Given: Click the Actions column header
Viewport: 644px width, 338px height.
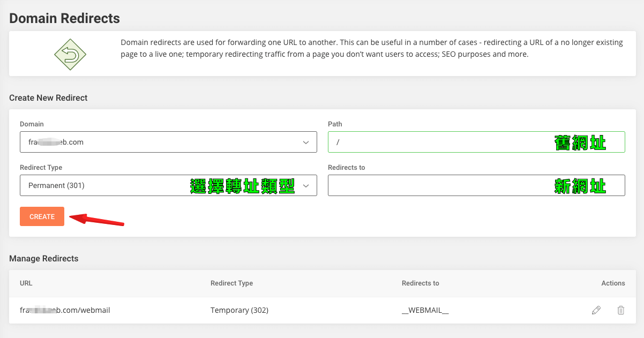Looking at the screenshot, I should 613,283.
